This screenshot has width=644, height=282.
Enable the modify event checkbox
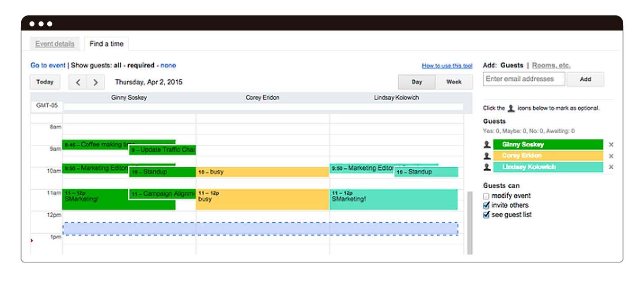click(x=486, y=196)
